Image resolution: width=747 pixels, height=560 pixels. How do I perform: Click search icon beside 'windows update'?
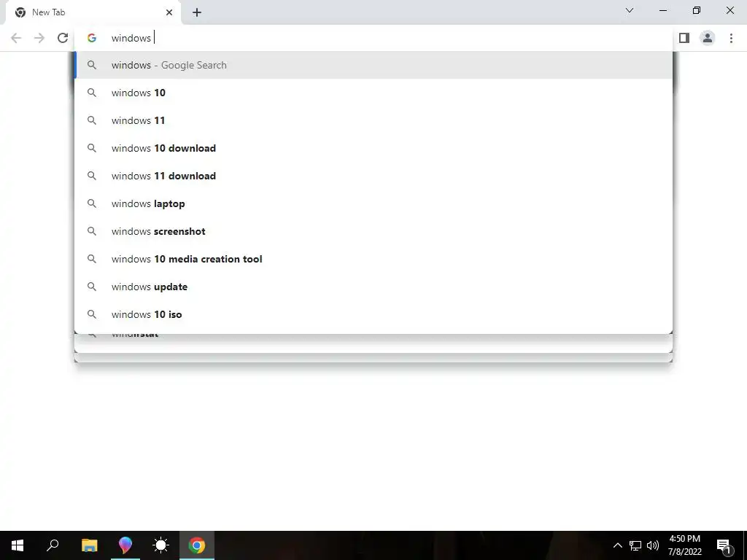tap(92, 287)
